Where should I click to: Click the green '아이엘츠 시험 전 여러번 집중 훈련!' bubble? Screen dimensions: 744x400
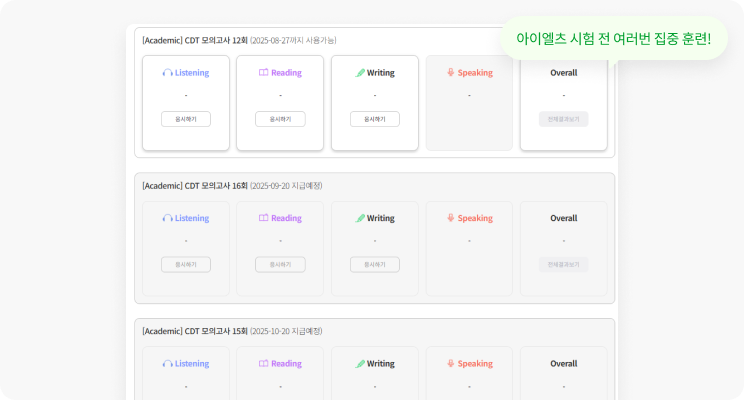pos(614,39)
